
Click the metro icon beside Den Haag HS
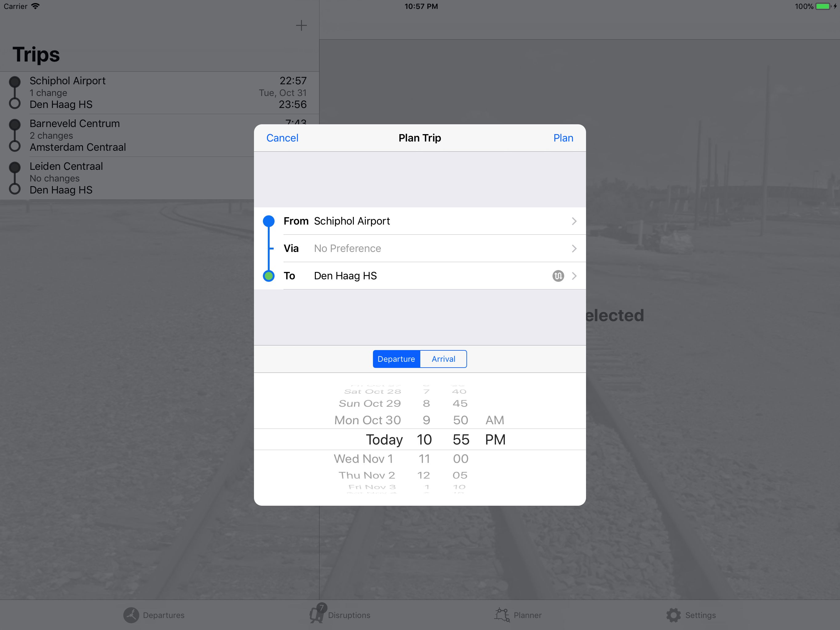click(x=558, y=276)
